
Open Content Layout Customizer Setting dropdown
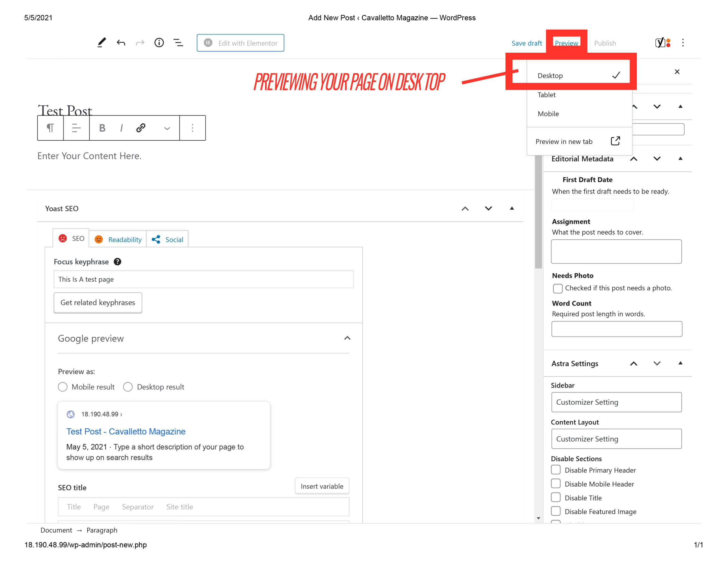616,439
